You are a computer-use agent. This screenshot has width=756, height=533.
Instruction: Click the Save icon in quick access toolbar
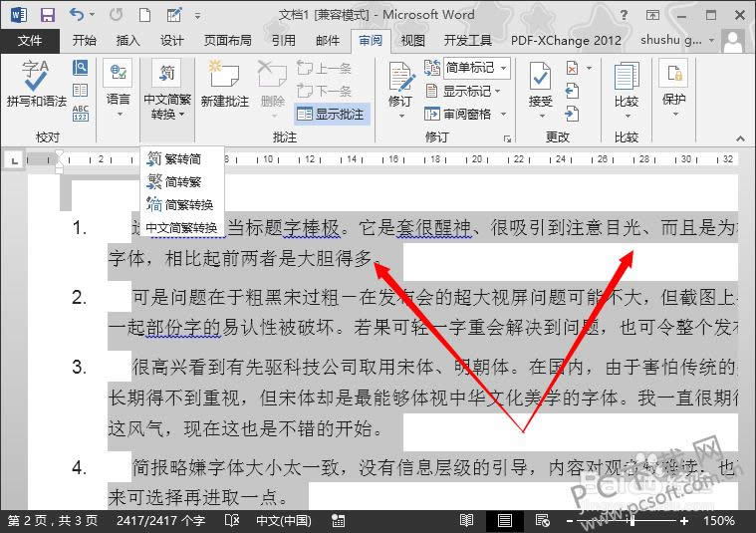click(x=47, y=15)
